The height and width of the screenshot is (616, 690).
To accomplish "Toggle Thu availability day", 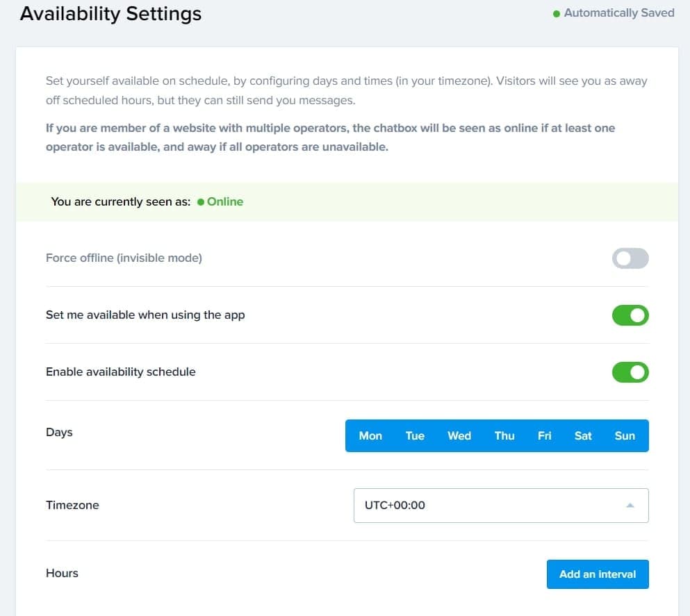I will point(504,436).
